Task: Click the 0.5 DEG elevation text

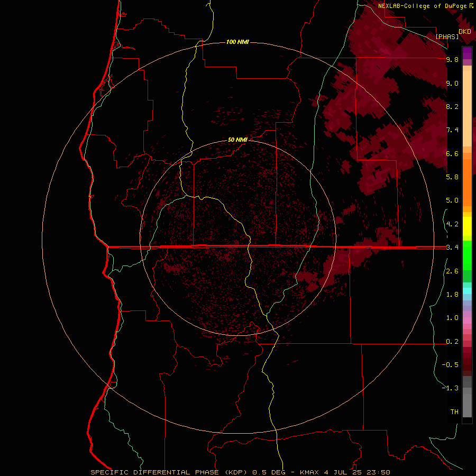Action: [x=269, y=472]
